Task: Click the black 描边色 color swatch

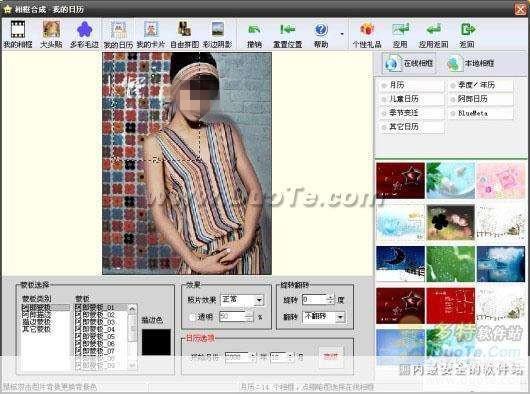Action: coord(156,342)
